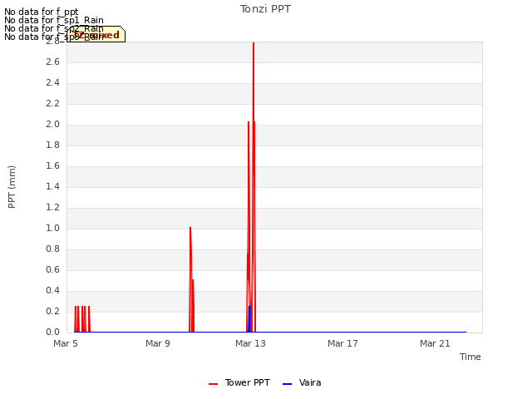Image resolution: width=532 pixels, height=399 pixels.
Task: Click the 1.4 y-axis tick label
Action: click(x=52, y=186)
